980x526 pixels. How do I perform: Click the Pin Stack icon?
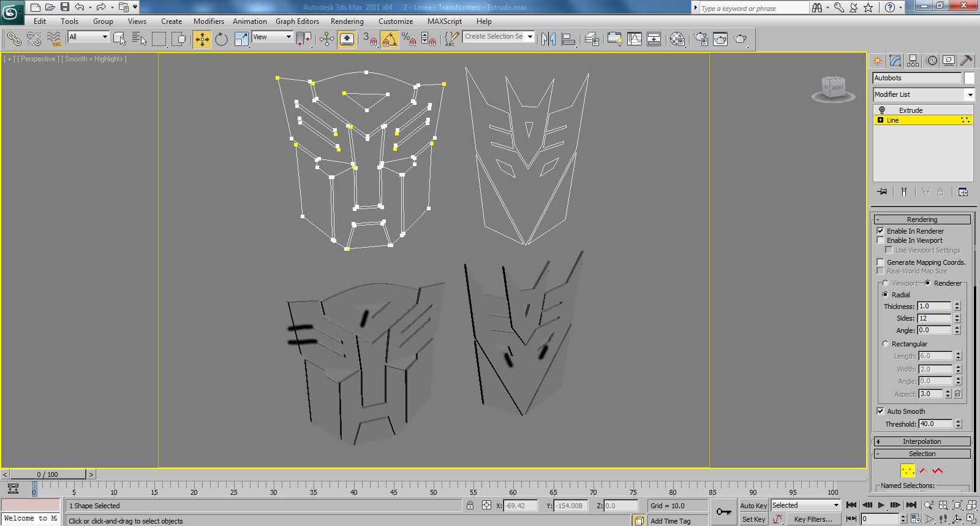click(882, 192)
